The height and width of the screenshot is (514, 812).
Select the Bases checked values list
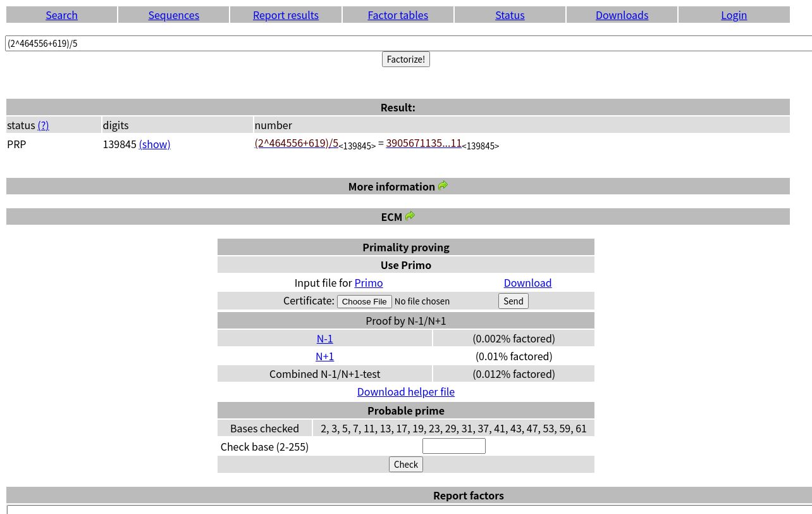(x=453, y=429)
